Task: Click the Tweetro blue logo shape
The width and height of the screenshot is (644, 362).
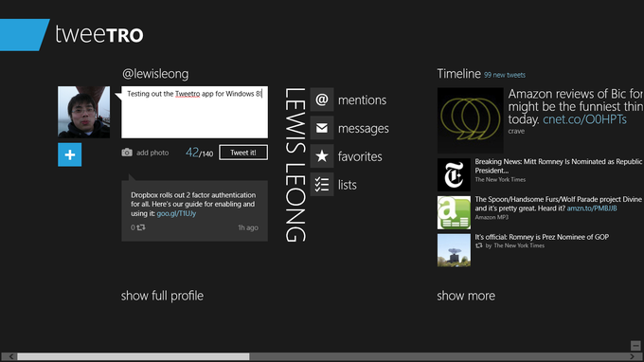Action: (x=25, y=35)
